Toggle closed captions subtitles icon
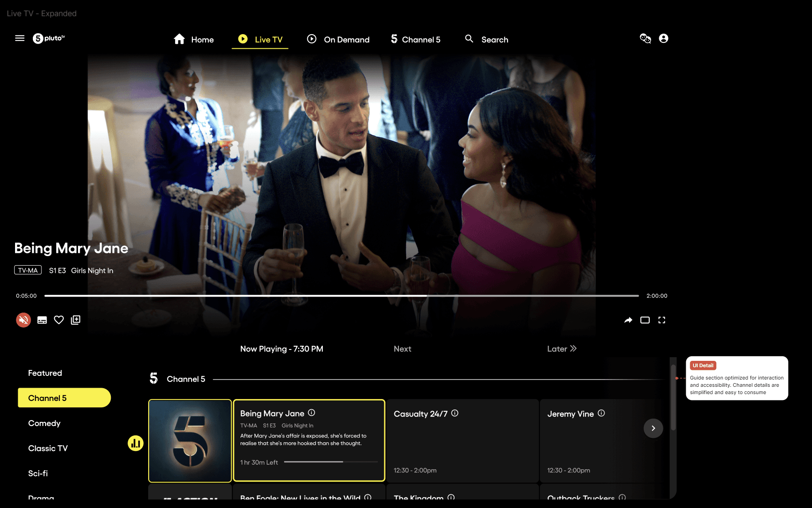This screenshot has width=812, height=508. pyautogui.click(x=42, y=320)
